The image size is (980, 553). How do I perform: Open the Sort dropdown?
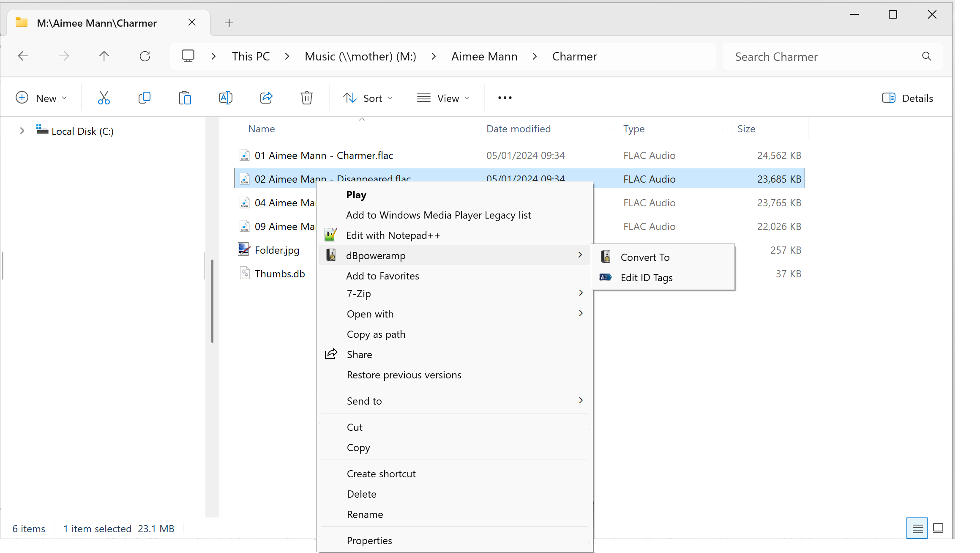point(368,98)
